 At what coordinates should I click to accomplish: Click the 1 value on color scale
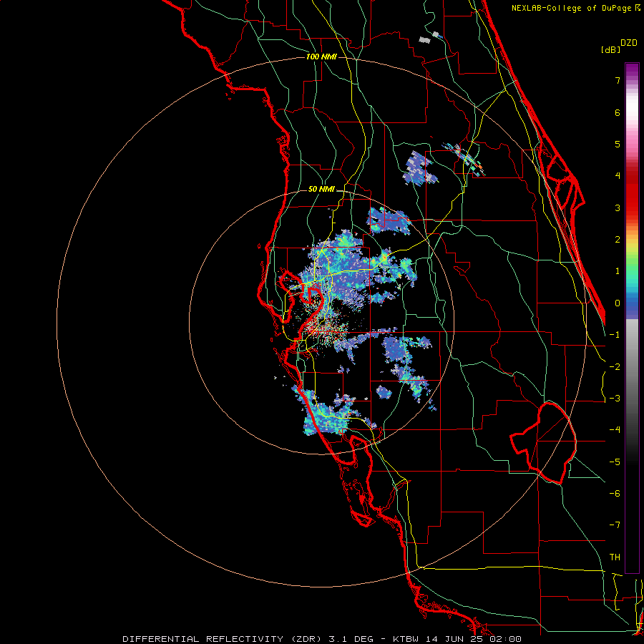(618, 271)
